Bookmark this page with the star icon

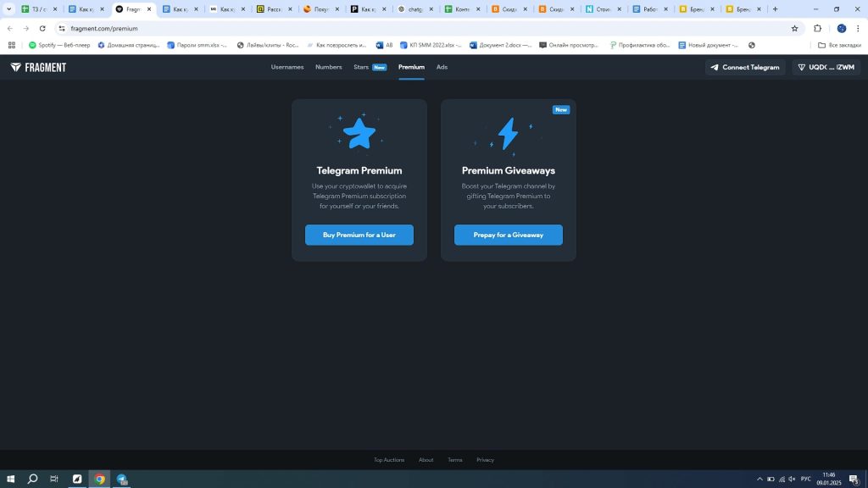(x=794, y=28)
